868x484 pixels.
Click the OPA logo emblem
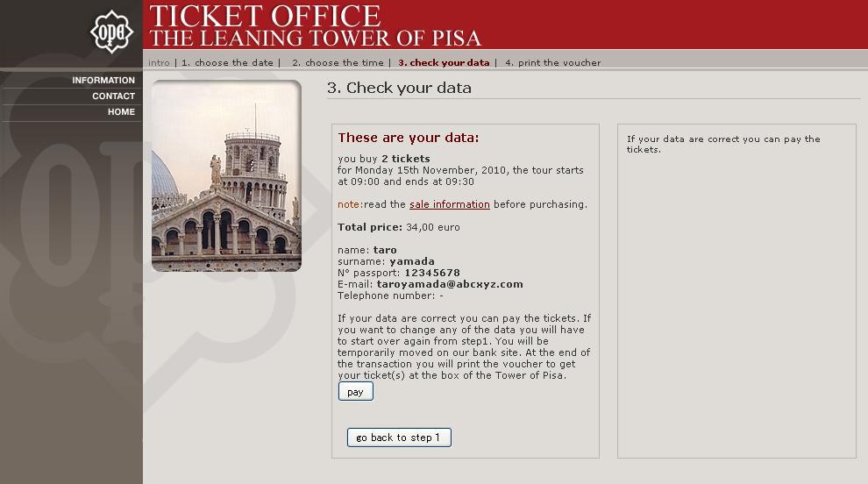coord(112,32)
